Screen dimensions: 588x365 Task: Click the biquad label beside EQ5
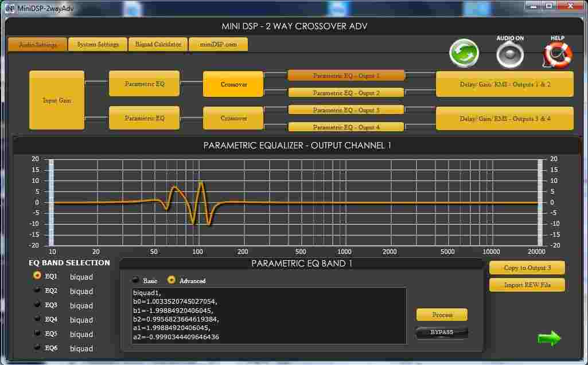81,334
